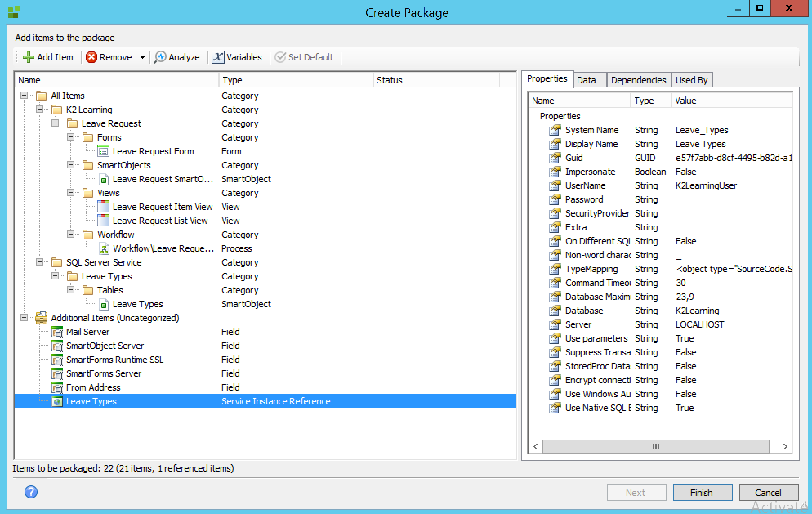Click the Finish button

tap(702, 492)
